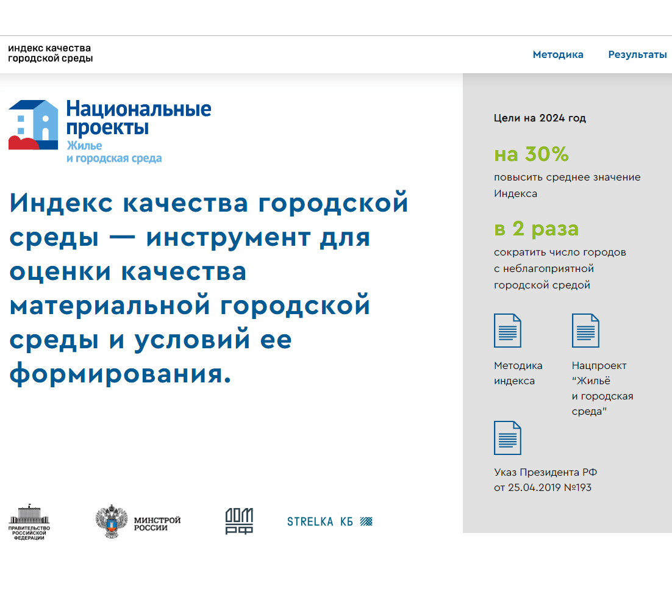This screenshot has height=616, width=672.
Task: Click the ДОМ.РФ logo
Action: 239,521
